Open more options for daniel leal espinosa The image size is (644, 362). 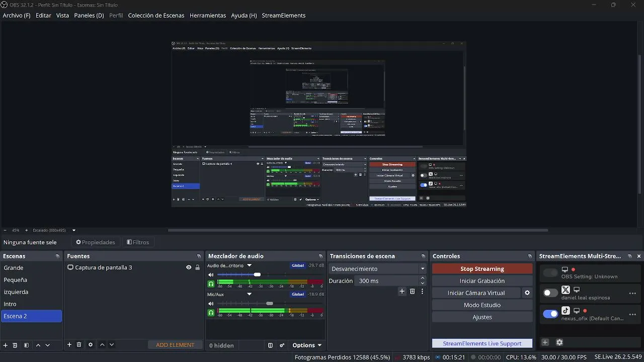(632, 293)
